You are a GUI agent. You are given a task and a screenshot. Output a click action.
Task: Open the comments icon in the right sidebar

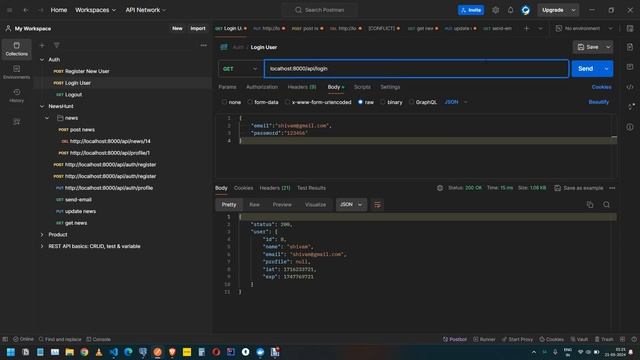click(630, 67)
